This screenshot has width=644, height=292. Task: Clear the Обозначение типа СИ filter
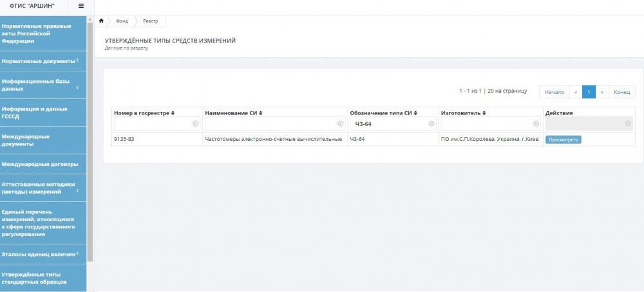coord(431,123)
